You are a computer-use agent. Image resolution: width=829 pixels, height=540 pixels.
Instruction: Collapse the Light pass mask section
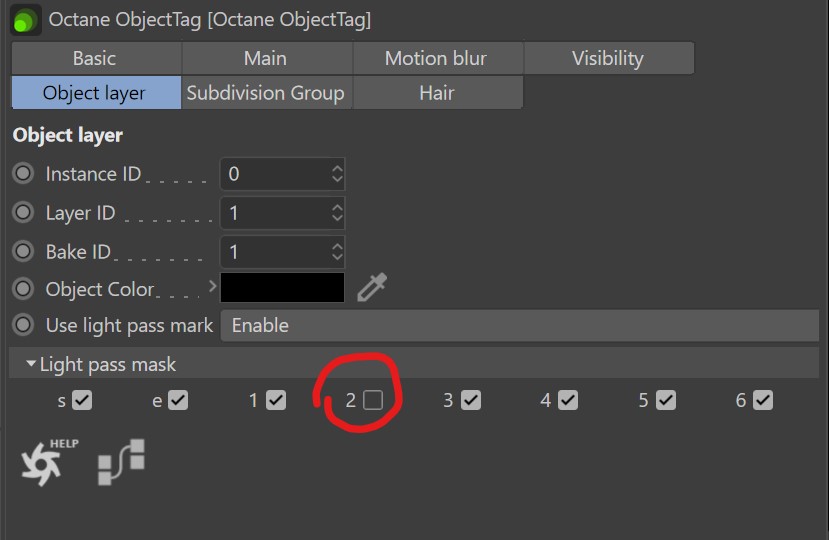[x=32, y=365]
